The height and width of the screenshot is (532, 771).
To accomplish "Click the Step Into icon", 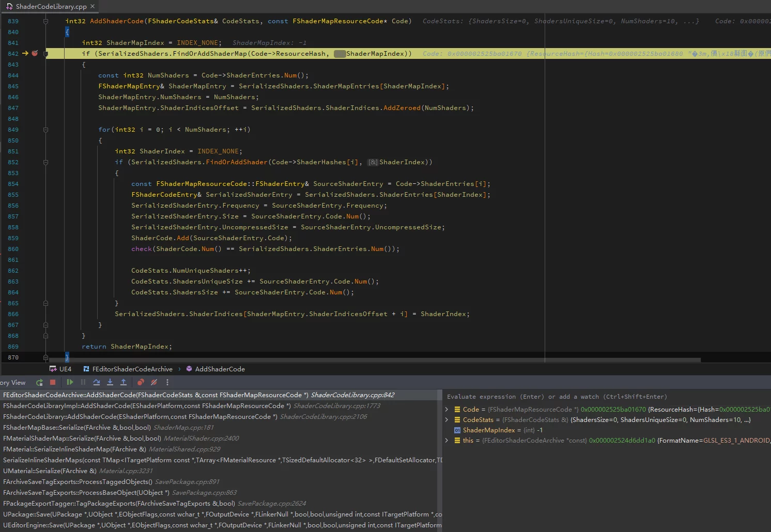I will (110, 383).
